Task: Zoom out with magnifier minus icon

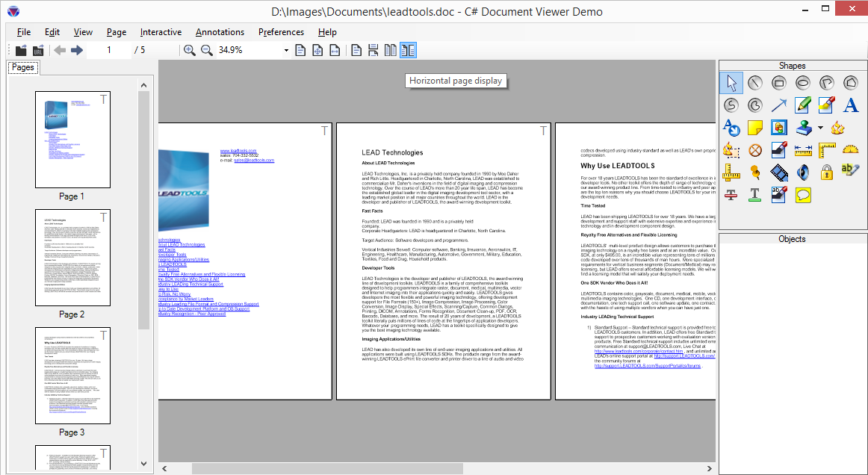Action: pos(206,50)
